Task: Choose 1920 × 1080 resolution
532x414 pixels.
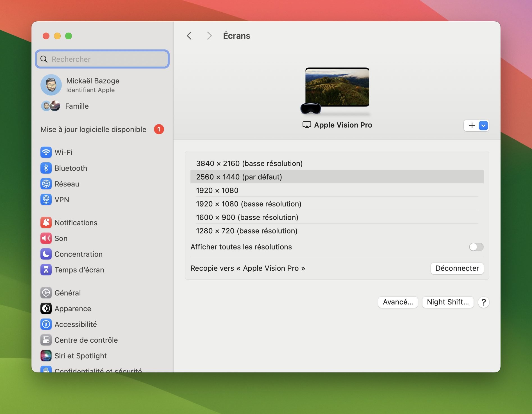Action: point(337,190)
